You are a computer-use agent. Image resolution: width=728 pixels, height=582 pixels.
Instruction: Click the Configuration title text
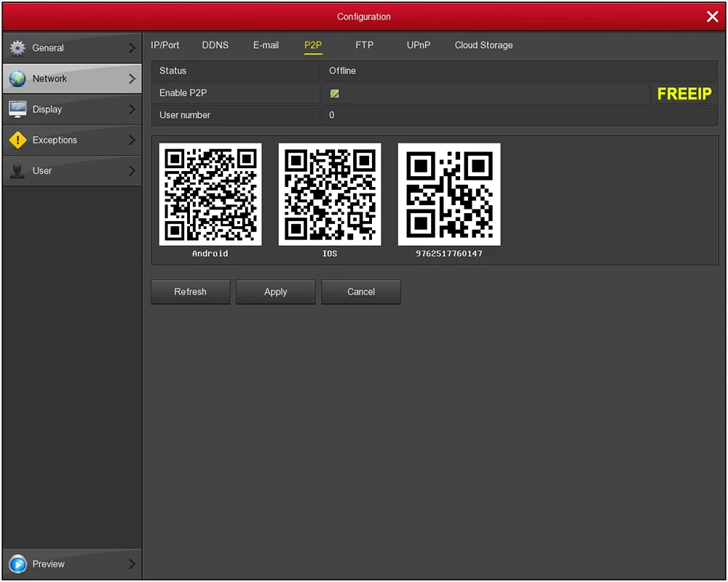(363, 17)
